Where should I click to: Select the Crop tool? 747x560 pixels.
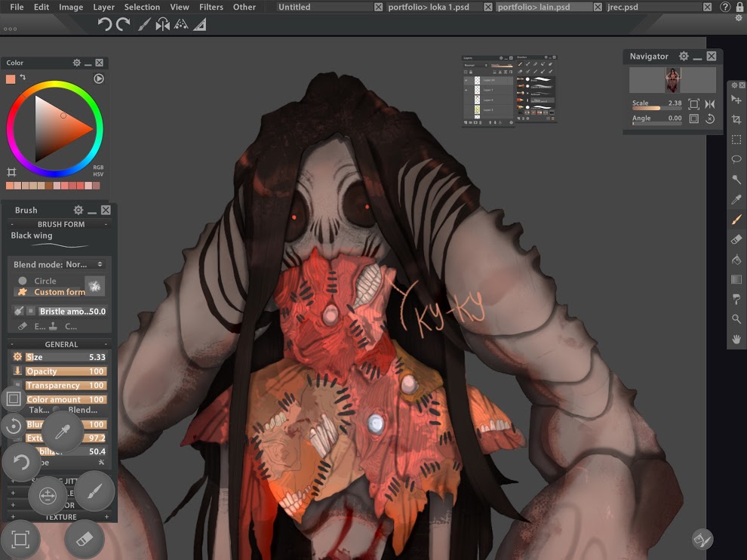tap(736, 120)
